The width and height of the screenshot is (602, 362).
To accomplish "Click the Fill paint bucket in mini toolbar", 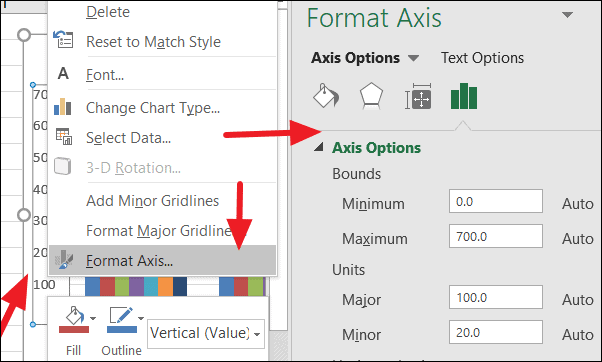I will click(74, 319).
